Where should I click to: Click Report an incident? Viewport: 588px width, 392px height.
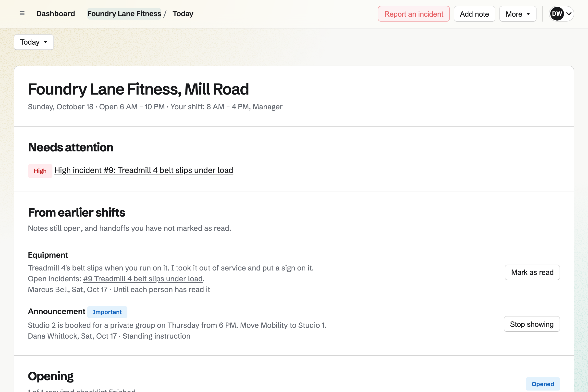pos(414,14)
